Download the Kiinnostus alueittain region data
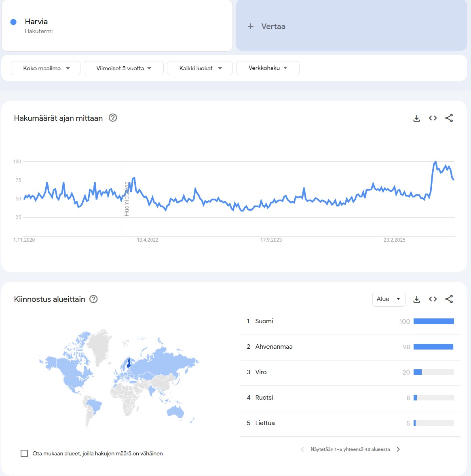 click(x=417, y=299)
